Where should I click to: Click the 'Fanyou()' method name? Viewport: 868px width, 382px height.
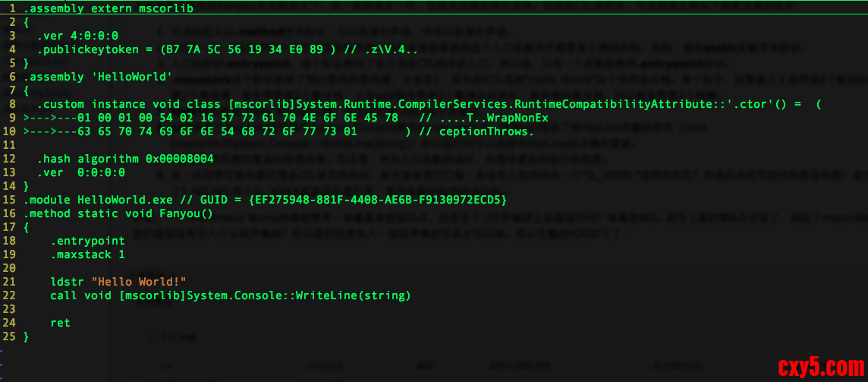(186, 213)
